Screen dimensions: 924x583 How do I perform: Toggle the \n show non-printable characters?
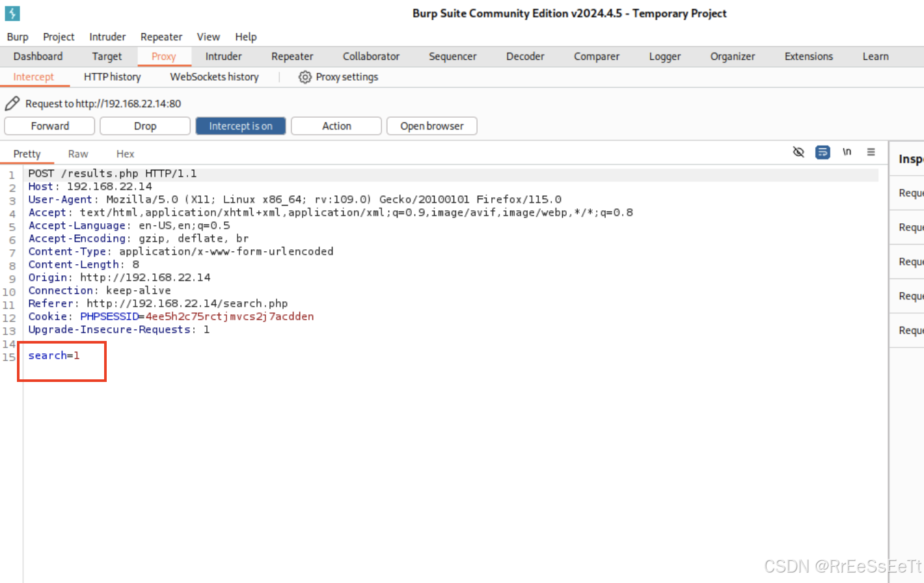[847, 152]
